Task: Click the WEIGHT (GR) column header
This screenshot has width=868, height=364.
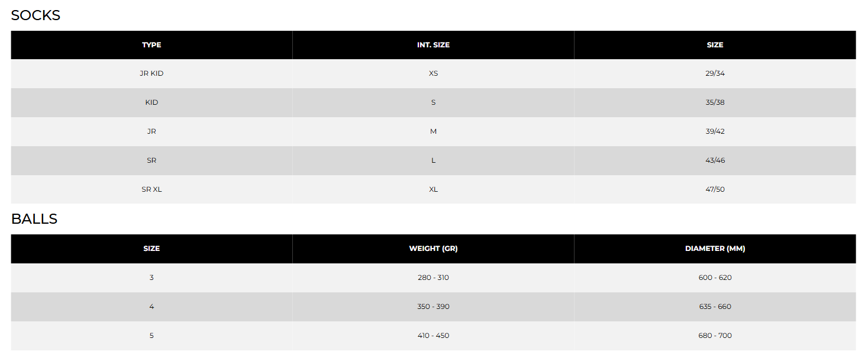Action: click(433, 249)
